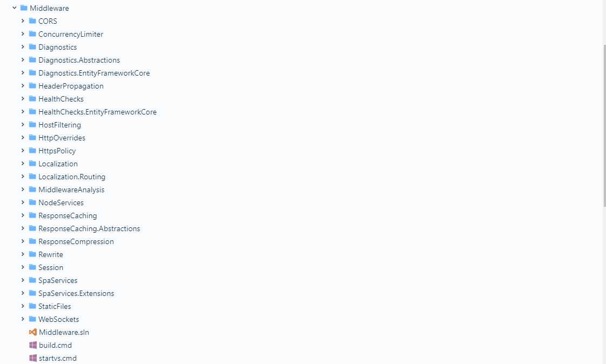Image resolution: width=606 pixels, height=364 pixels.
Task: Click the folder icon beside Session
Action: tap(32, 267)
